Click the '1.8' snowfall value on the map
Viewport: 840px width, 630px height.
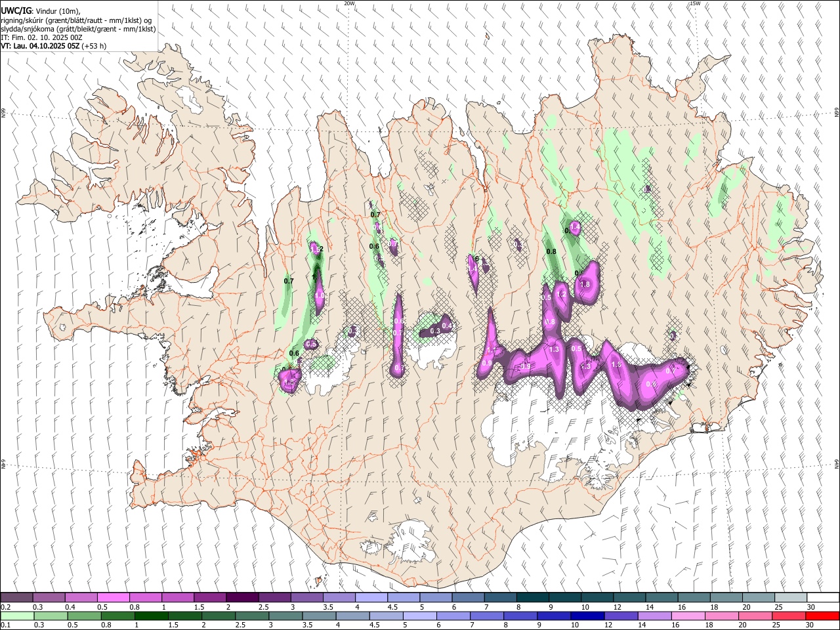pyautogui.click(x=585, y=284)
